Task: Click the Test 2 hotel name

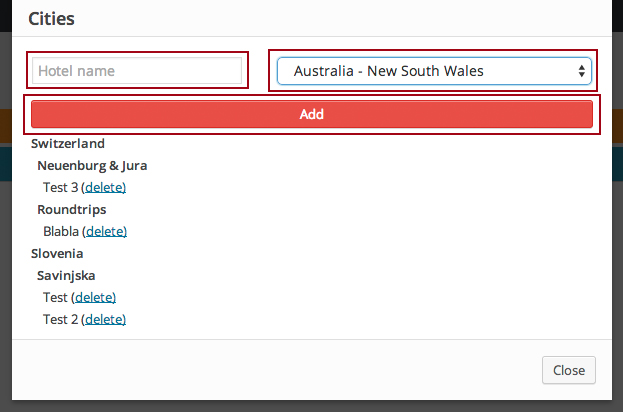Action: (x=60, y=319)
